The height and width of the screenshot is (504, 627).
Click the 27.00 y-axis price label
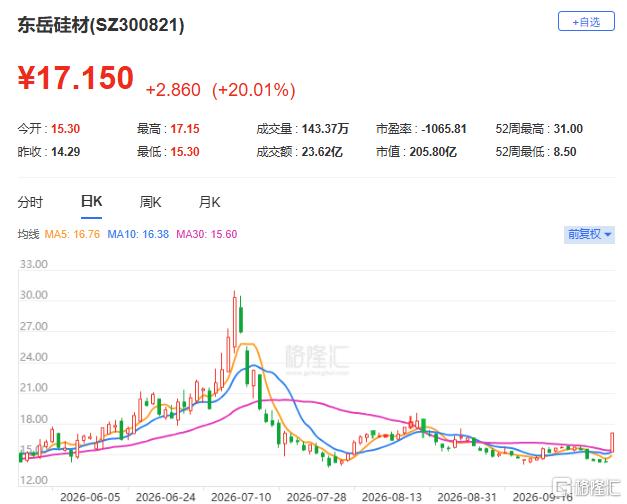[34, 326]
